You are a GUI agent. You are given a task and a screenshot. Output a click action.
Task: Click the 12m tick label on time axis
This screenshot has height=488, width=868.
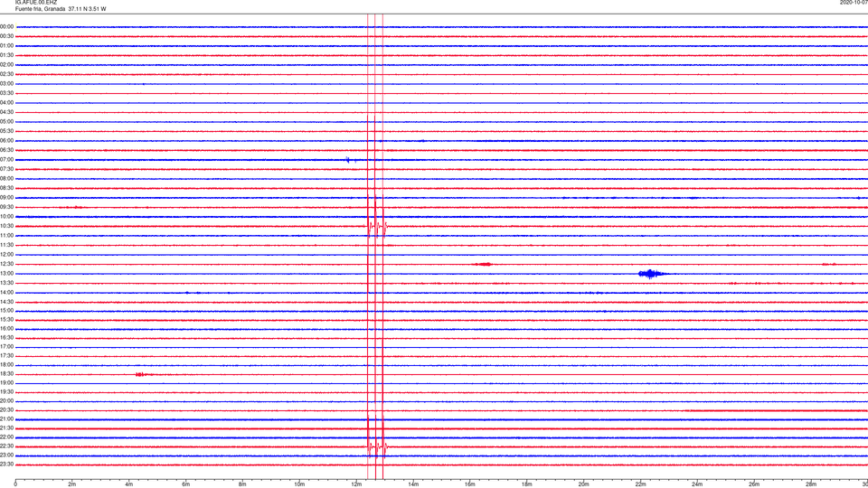pyautogui.click(x=356, y=484)
